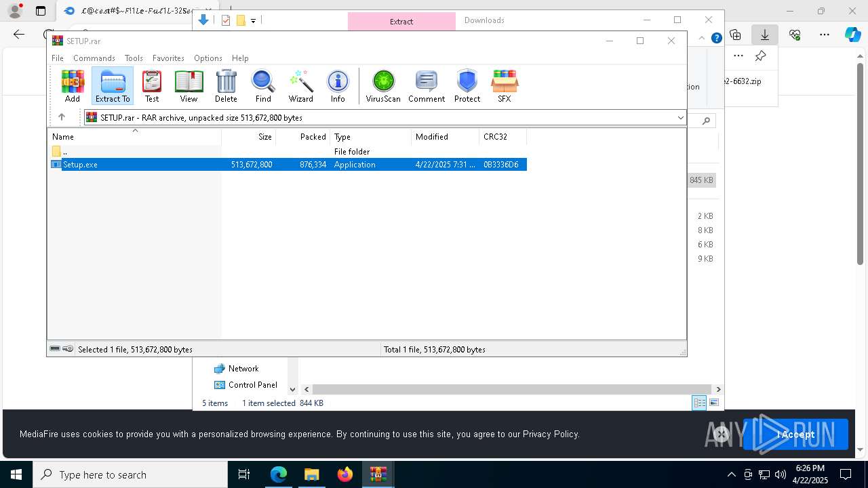Expand the archive path dropdown
The height and width of the screenshot is (488, 868).
coord(680,118)
